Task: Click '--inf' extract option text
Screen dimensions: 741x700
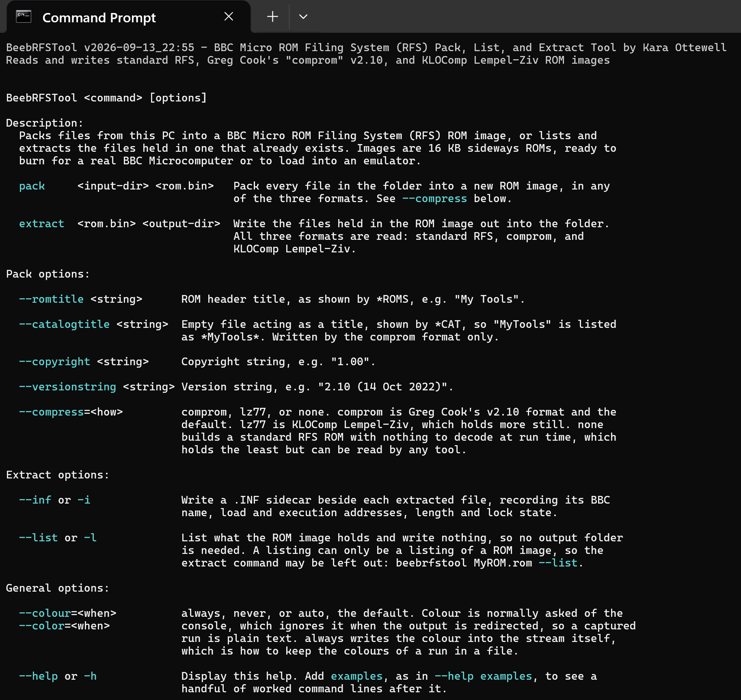Action: tap(35, 500)
